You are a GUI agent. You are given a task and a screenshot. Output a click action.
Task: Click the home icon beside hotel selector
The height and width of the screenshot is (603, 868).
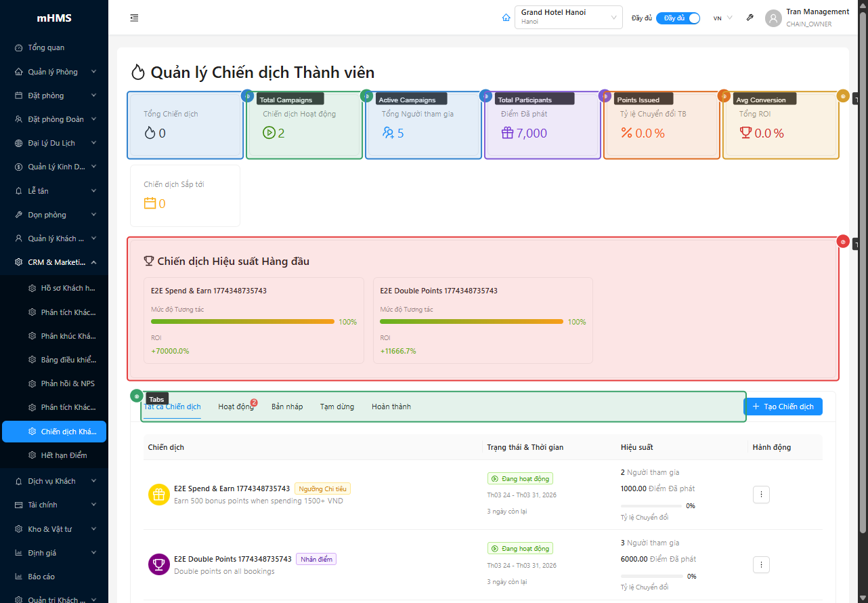(506, 18)
